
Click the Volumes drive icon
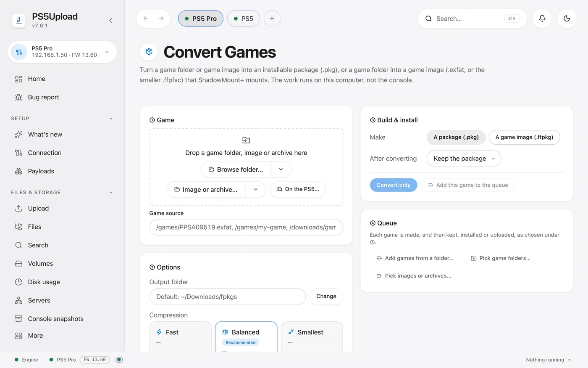pyautogui.click(x=18, y=264)
